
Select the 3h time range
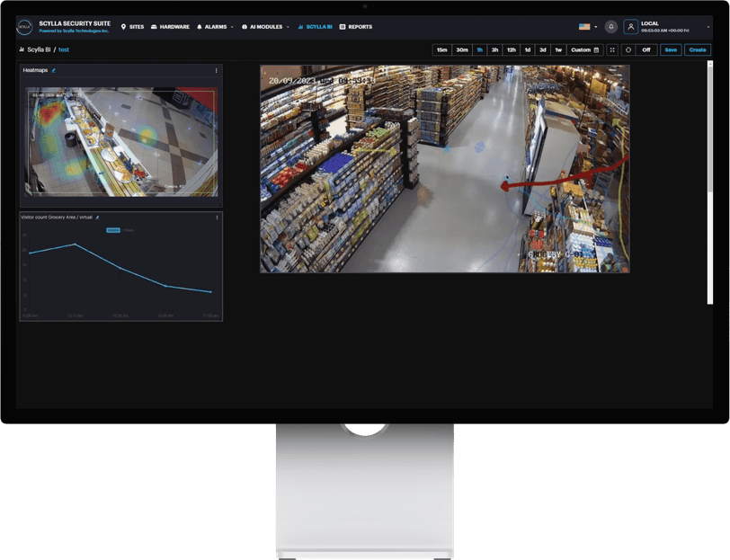494,49
